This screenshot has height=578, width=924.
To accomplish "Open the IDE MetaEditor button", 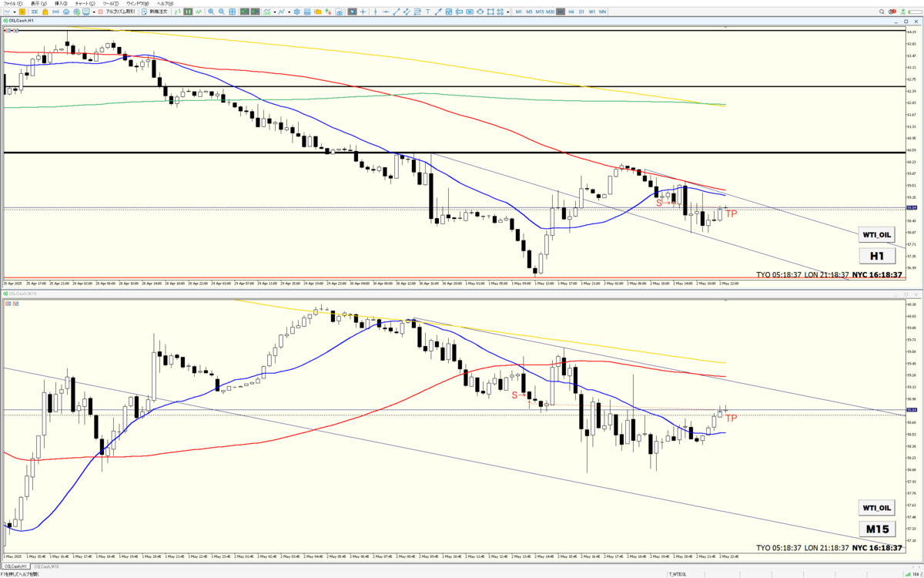I will (35, 12).
